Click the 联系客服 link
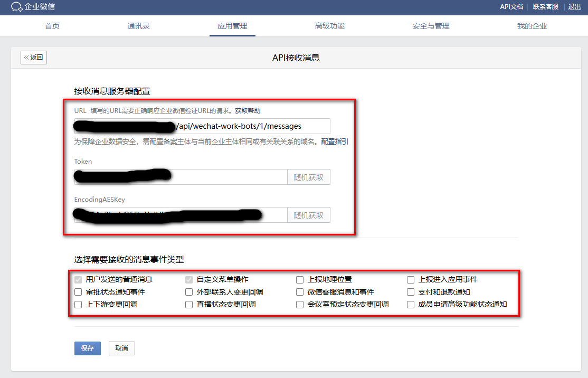Viewport: 588px width, 378px height. (x=545, y=7)
